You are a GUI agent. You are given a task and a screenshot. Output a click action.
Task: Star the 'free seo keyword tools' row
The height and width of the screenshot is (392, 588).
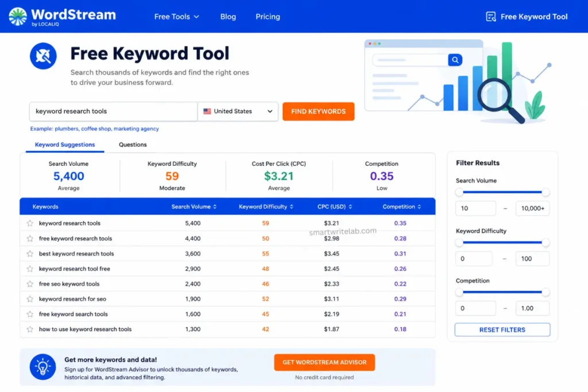coord(30,284)
